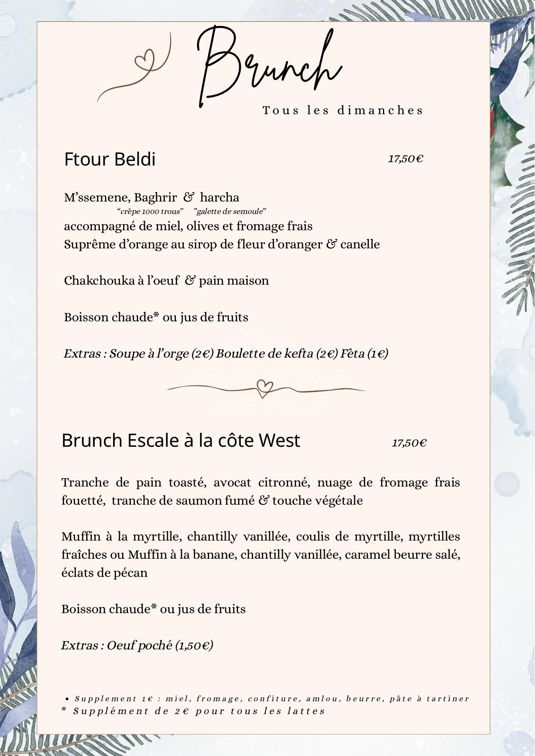Open the 'Brunch Escale à la côte West' heading

coord(181,440)
